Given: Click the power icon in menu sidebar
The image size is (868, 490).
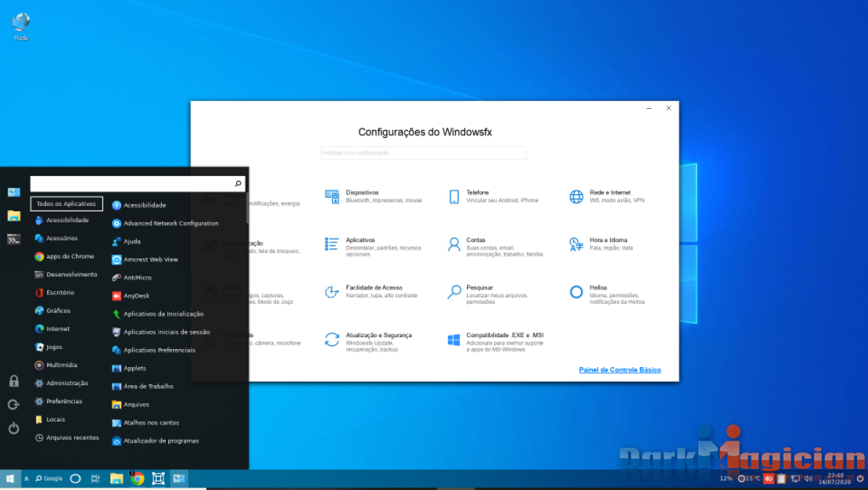Looking at the screenshot, I should click(x=14, y=428).
